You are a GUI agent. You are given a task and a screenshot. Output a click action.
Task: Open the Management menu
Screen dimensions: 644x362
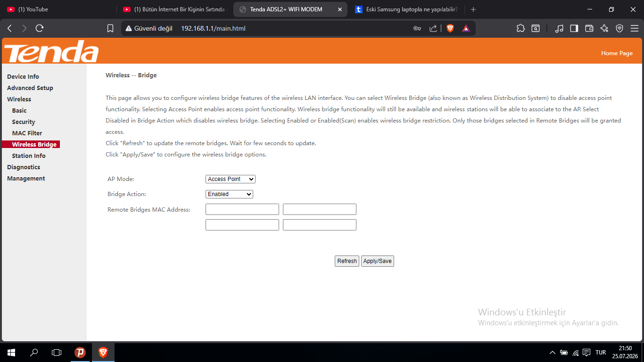(x=26, y=179)
